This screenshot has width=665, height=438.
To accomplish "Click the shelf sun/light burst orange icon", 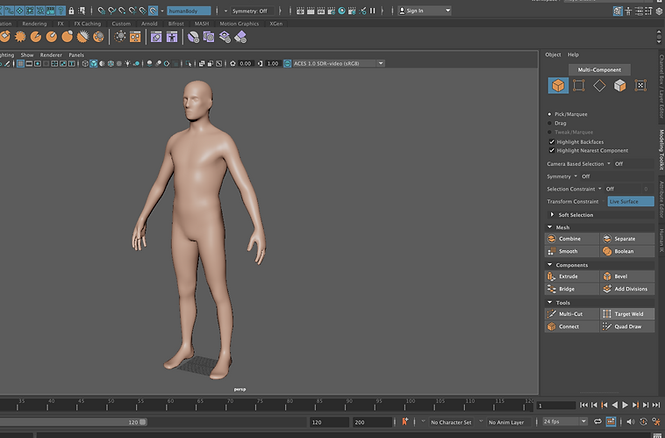I will [x=20, y=37].
